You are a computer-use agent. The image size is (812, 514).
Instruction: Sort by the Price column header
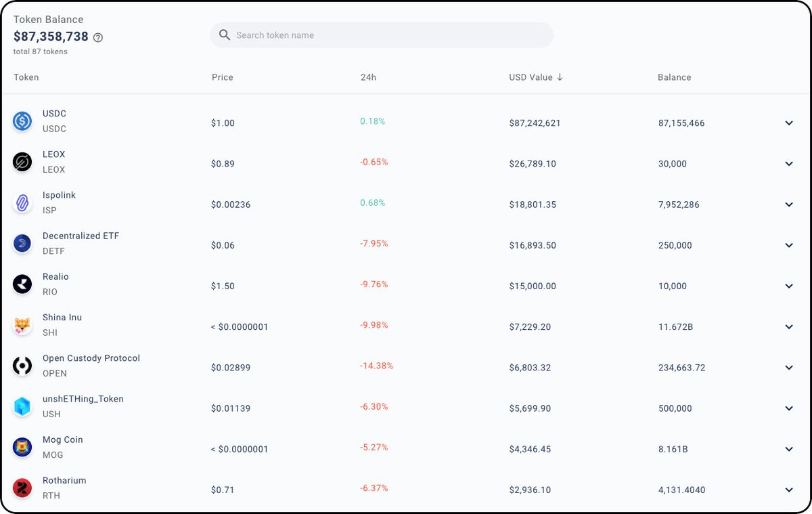pyautogui.click(x=222, y=77)
